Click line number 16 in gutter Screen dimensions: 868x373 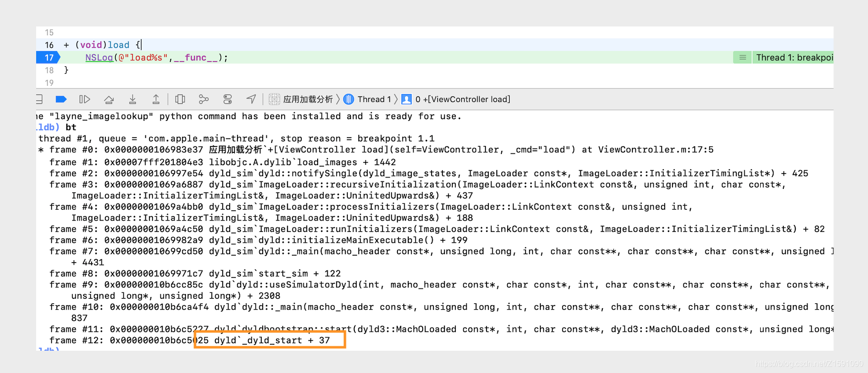pyautogui.click(x=49, y=45)
